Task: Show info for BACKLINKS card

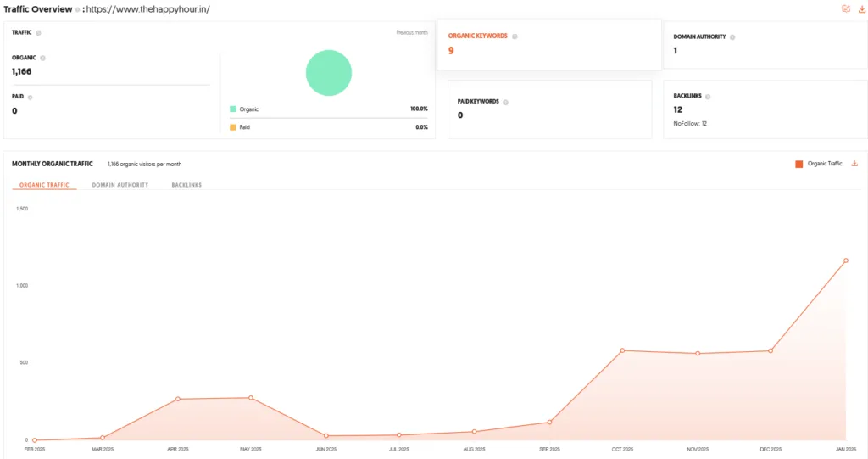Action: pos(708,97)
